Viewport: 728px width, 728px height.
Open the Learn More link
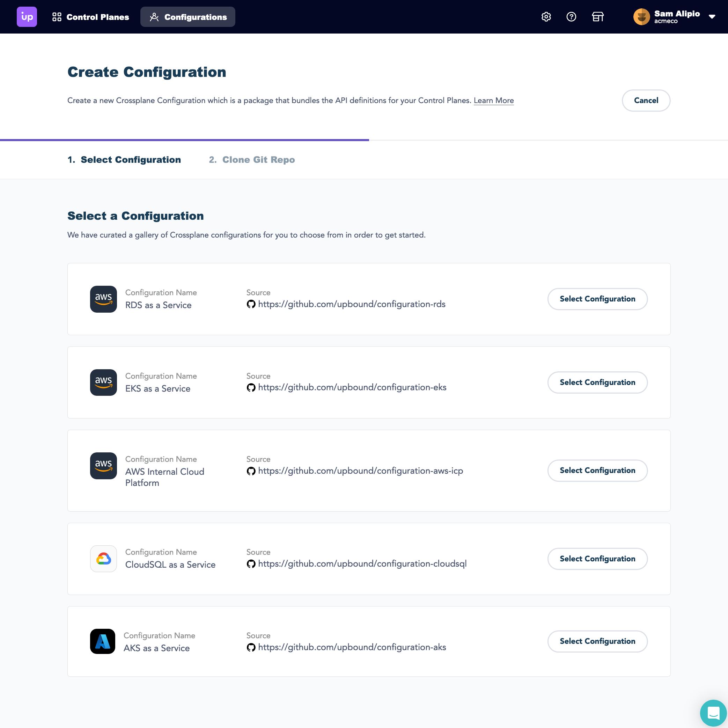pyautogui.click(x=494, y=100)
